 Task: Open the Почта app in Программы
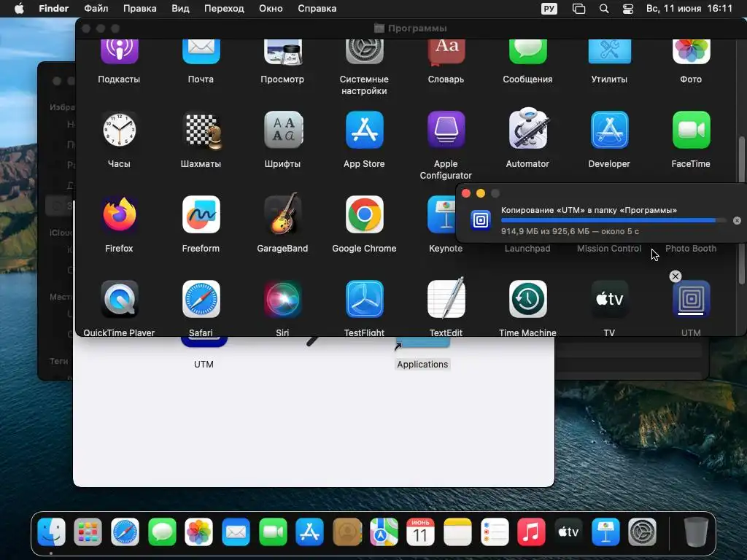coord(201,52)
